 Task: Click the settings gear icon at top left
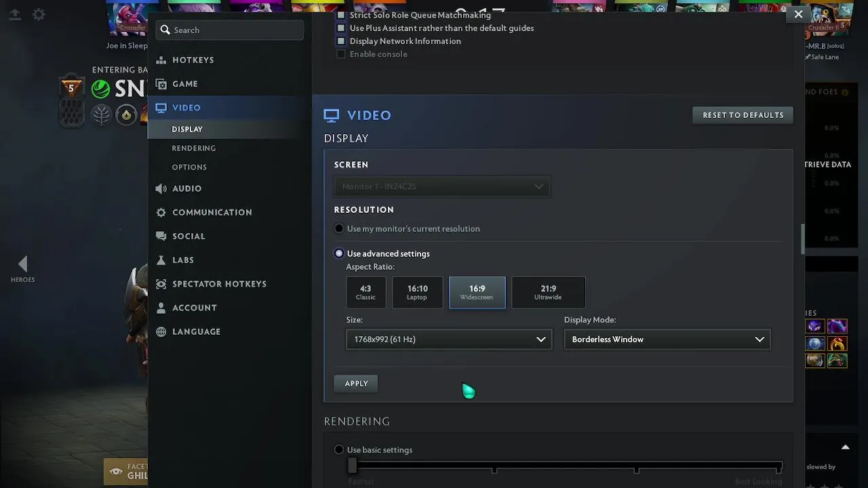[39, 14]
